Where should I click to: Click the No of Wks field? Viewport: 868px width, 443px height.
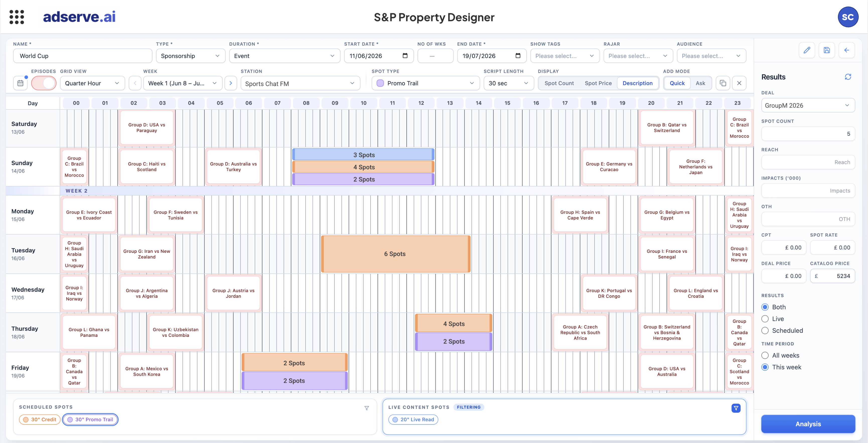435,56
